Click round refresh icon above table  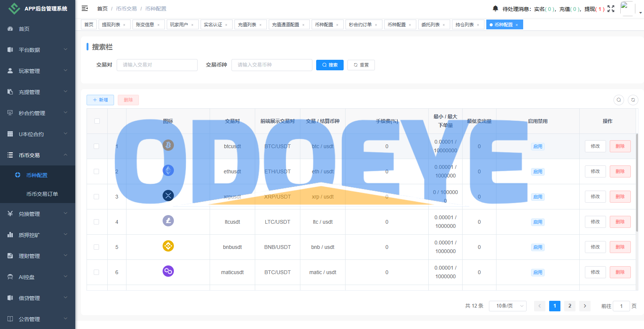pos(633,100)
